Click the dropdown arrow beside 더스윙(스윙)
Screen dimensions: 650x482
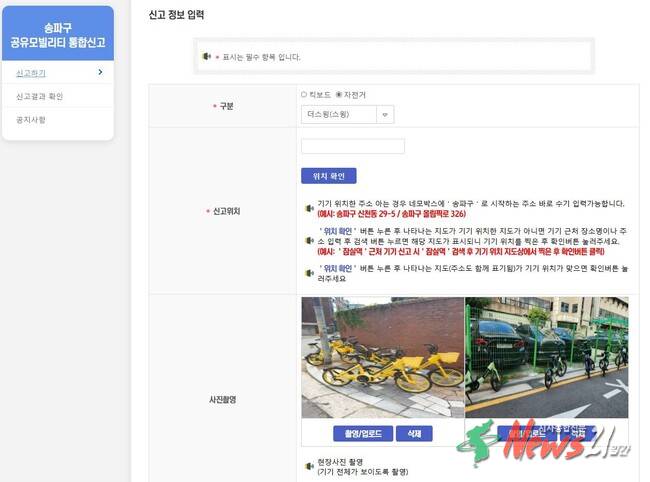pyautogui.click(x=385, y=115)
